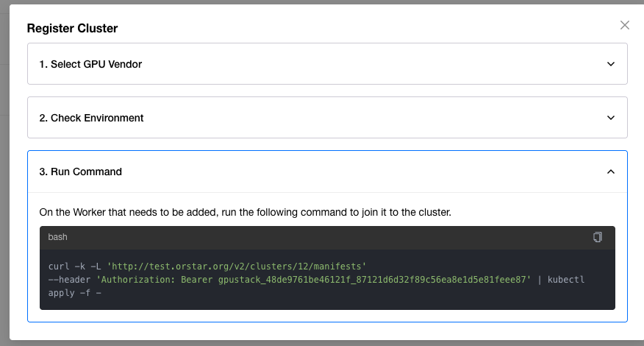
Task: Click the '3. Run Command' step heading
Action: tap(80, 172)
